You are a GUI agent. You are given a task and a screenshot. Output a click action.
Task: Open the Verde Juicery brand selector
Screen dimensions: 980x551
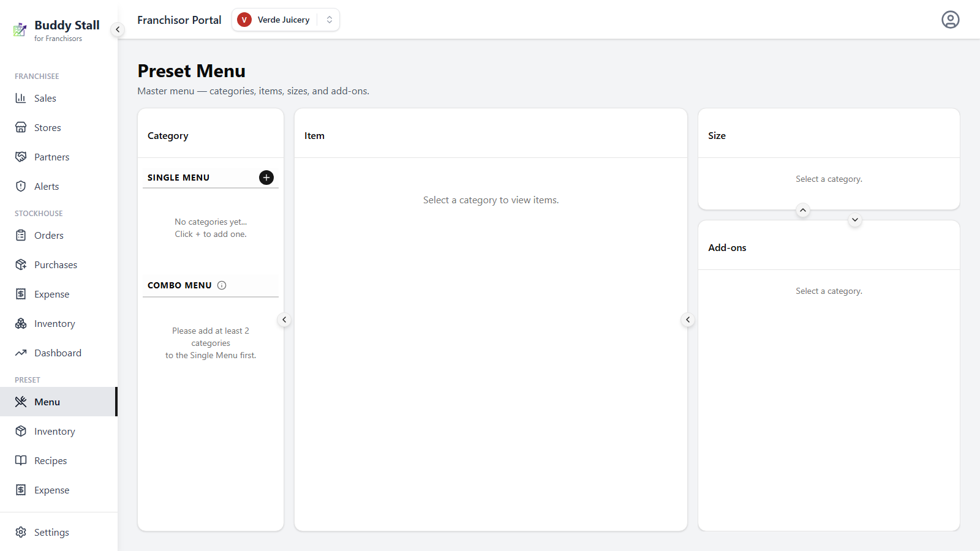point(285,20)
